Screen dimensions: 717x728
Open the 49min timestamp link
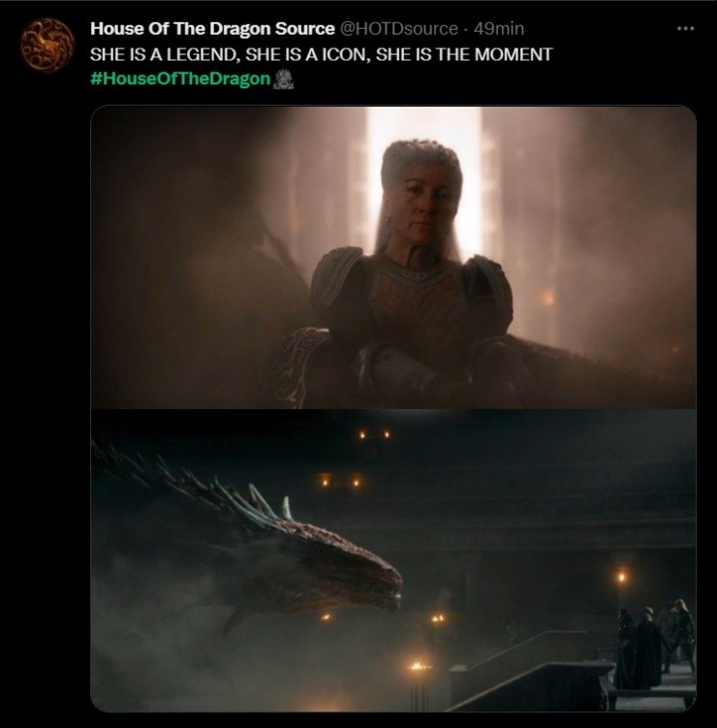pos(499,29)
